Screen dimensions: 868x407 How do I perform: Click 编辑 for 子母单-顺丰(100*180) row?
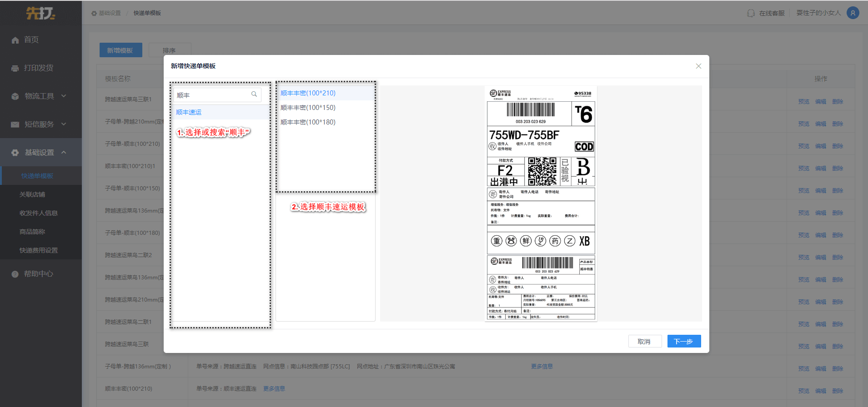[x=821, y=235]
